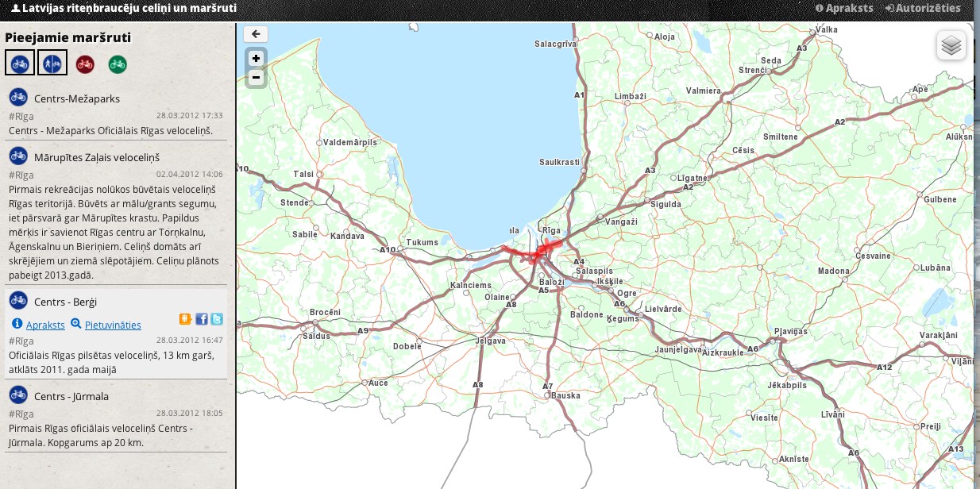
Task: Open the map layers switcher
Action: pos(951,46)
